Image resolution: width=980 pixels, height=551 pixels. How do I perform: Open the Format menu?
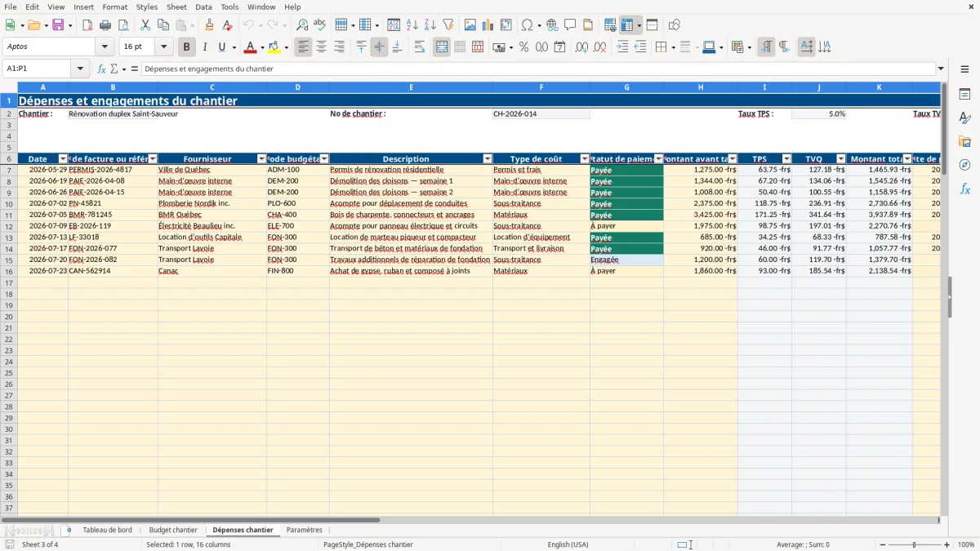114,7
